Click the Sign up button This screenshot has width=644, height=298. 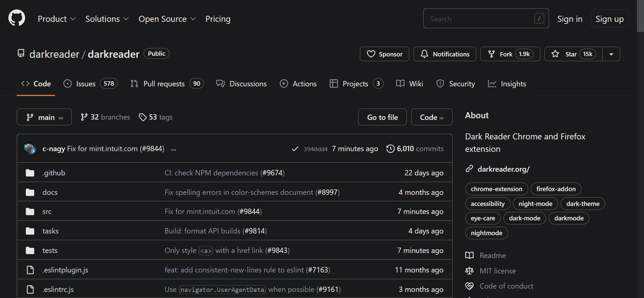click(x=609, y=19)
